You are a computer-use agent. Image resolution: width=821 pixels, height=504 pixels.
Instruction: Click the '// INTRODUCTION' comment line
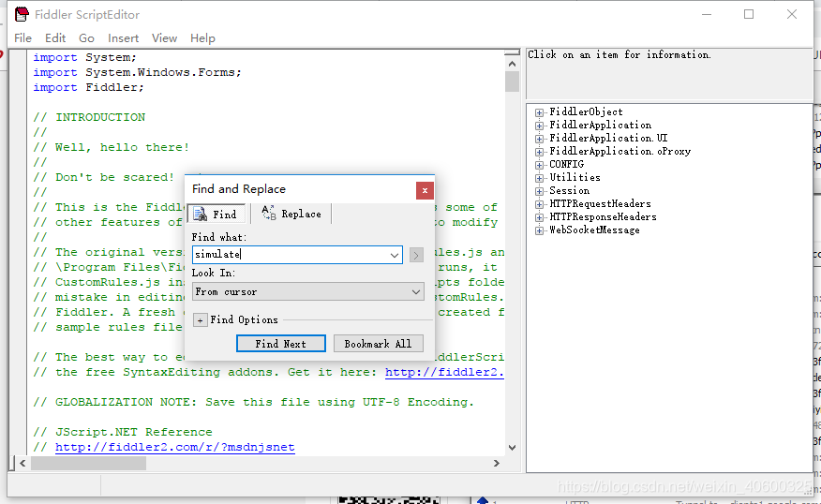coord(89,117)
